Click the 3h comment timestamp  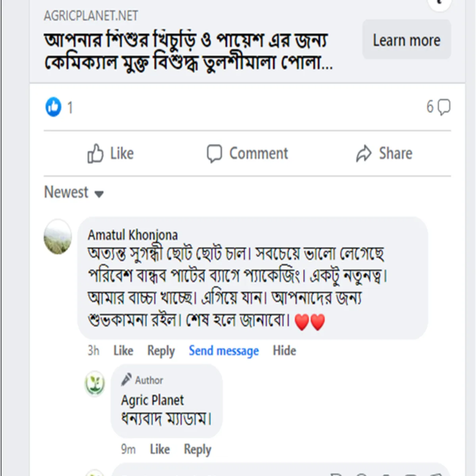pos(92,351)
